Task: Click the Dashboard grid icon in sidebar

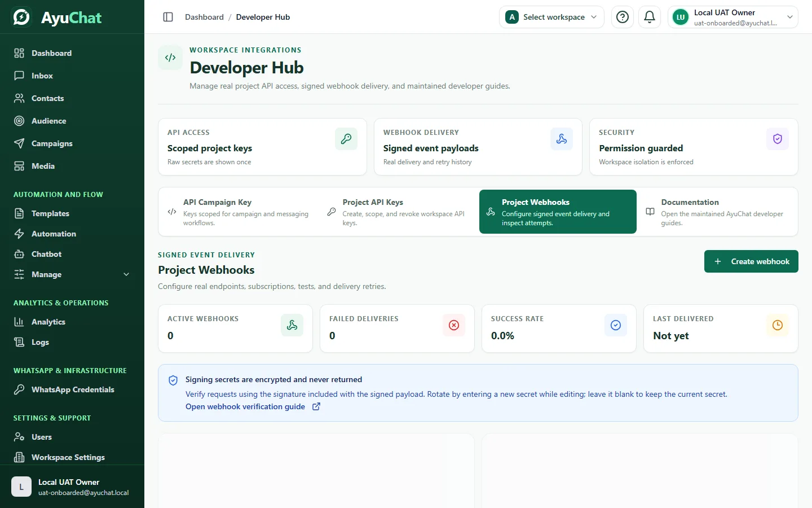Action: (19, 53)
